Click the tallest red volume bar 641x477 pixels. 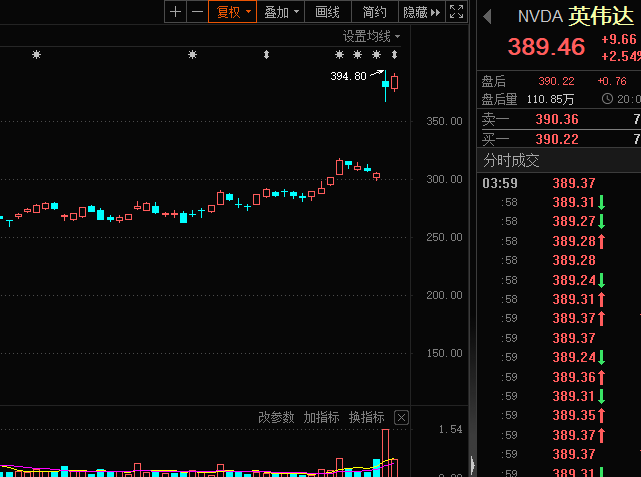point(385,453)
